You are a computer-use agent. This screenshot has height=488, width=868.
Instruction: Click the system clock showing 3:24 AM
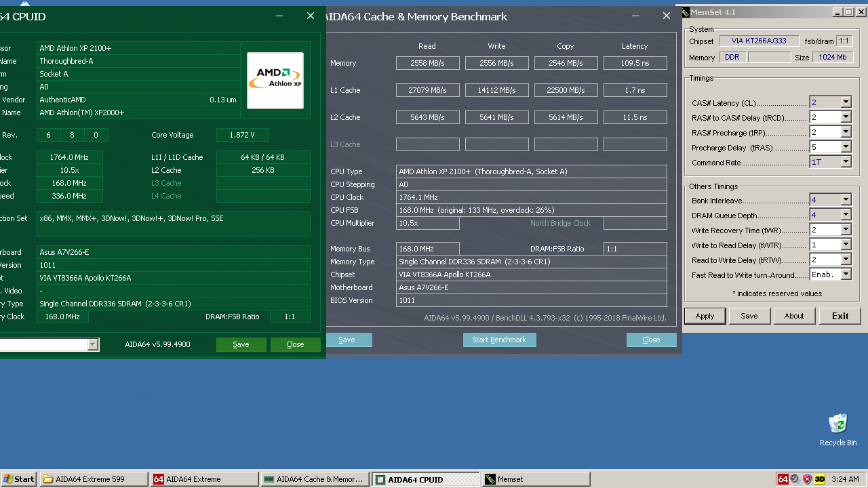pos(845,479)
